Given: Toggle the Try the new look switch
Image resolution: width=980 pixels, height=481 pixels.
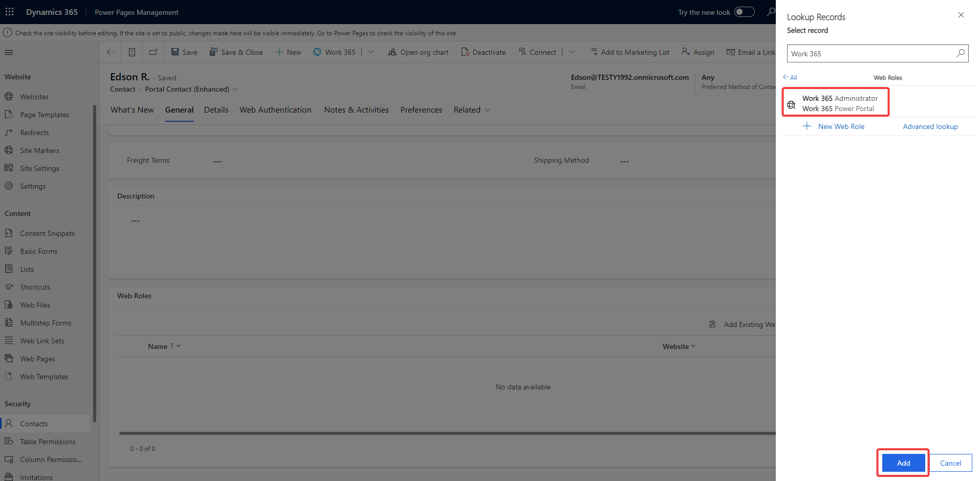Looking at the screenshot, I should click(x=744, y=12).
